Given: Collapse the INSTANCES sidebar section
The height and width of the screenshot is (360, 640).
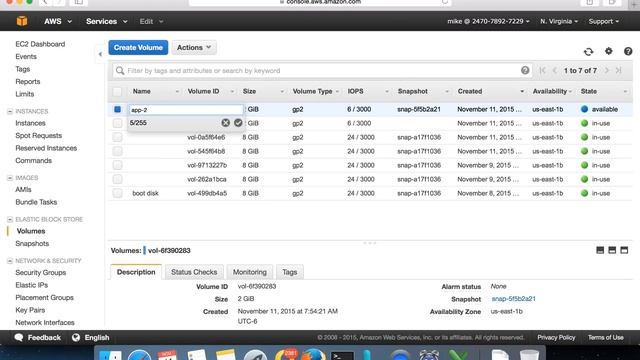Looking at the screenshot, I should point(10,111).
